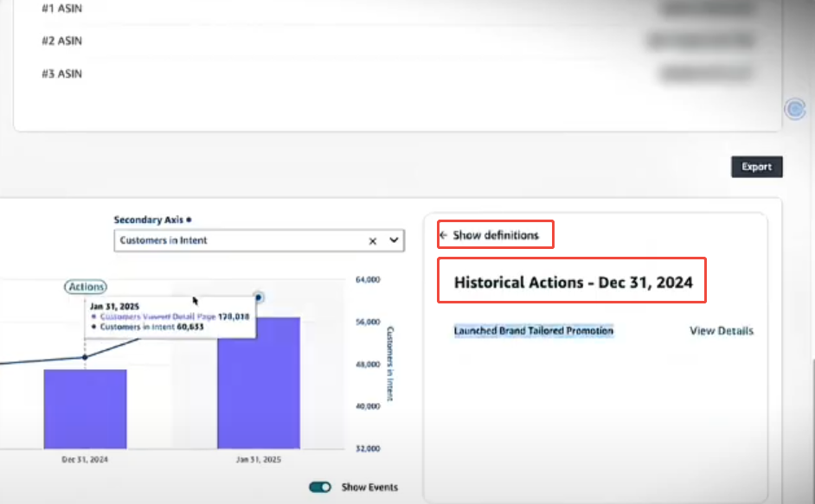
Task: Click the back arrow beside Show definitions
Action: point(444,235)
